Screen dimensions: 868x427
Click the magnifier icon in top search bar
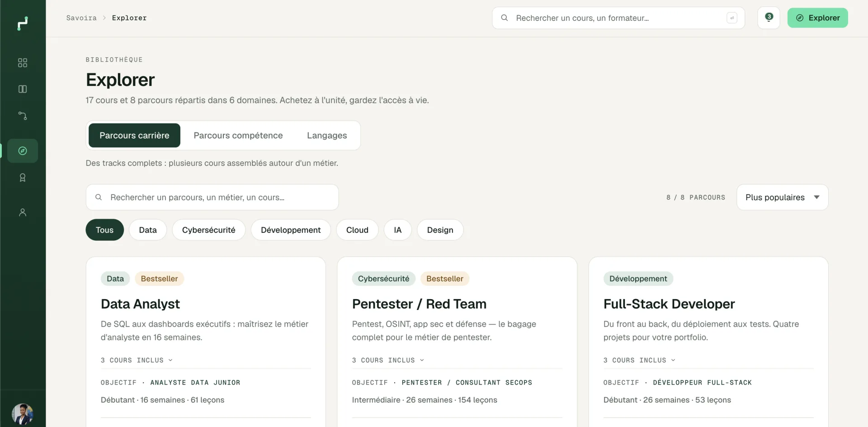click(x=505, y=18)
